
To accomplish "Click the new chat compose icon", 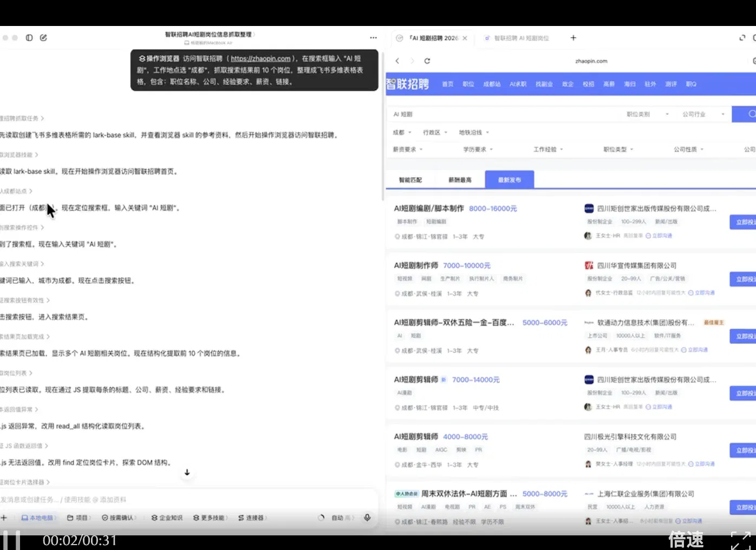I will 43,38.
